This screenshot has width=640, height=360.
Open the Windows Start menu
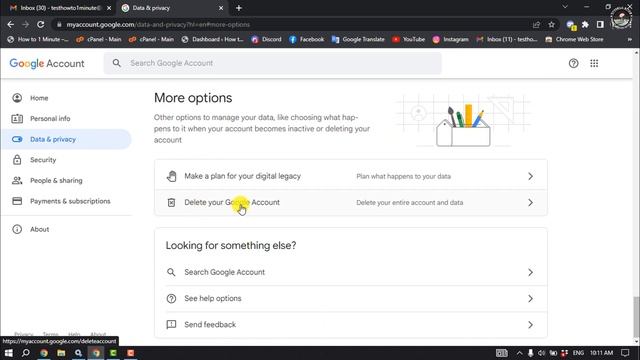(x=8, y=353)
